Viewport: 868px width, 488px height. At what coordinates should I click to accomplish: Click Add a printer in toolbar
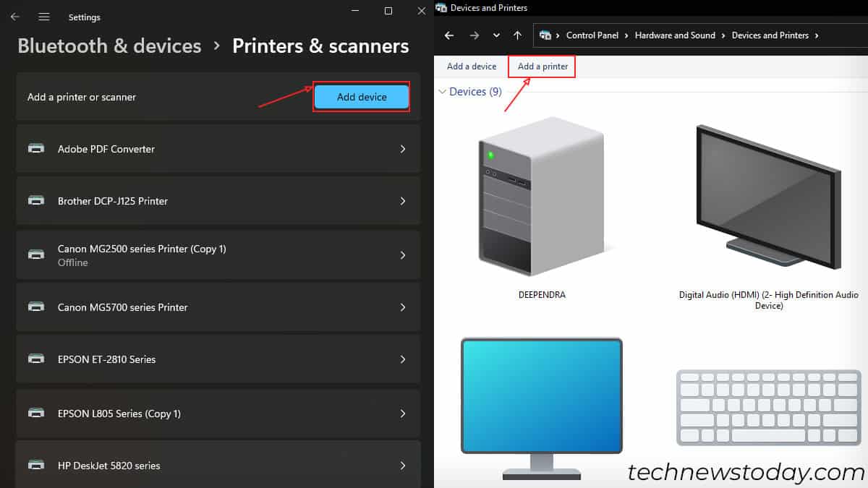coord(542,67)
